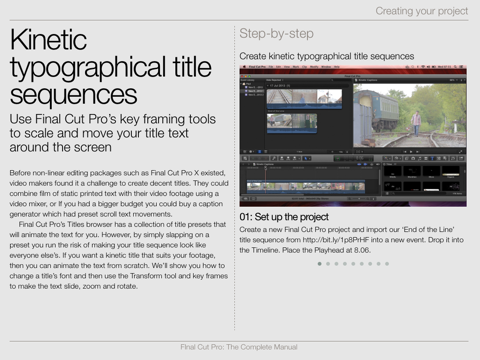Click the blue Titles browser T icon

tap(432, 158)
